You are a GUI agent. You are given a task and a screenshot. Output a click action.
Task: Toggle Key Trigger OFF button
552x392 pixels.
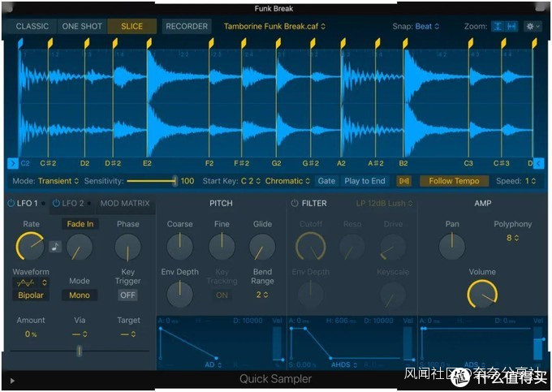click(127, 295)
